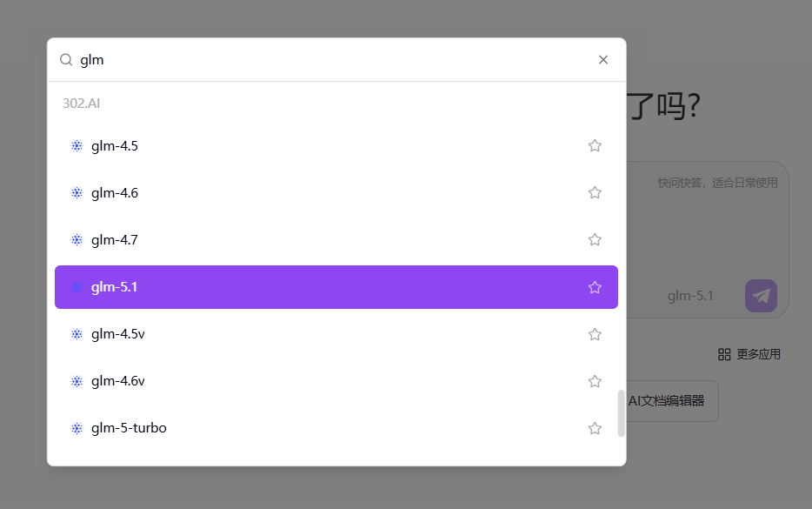Image resolution: width=812 pixels, height=509 pixels.
Task: Click the search field containing "glm"
Action: point(330,60)
